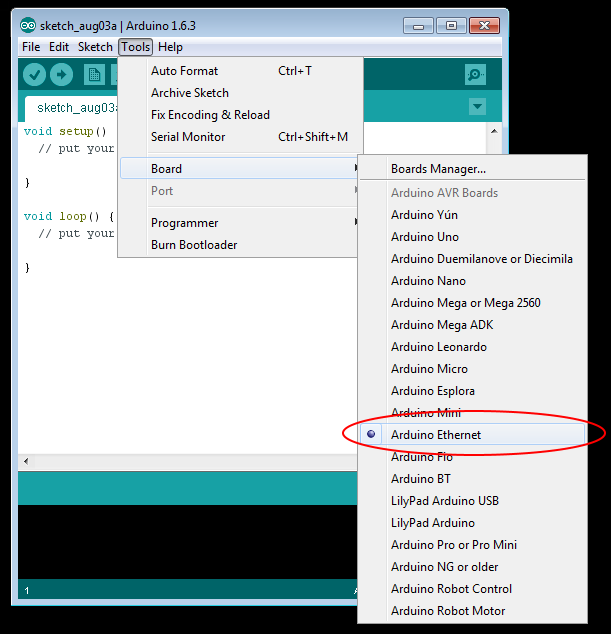The image size is (611, 634).
Task: Maximize the Arduino window
Action: pyautogui.click(x=451, y=26)
